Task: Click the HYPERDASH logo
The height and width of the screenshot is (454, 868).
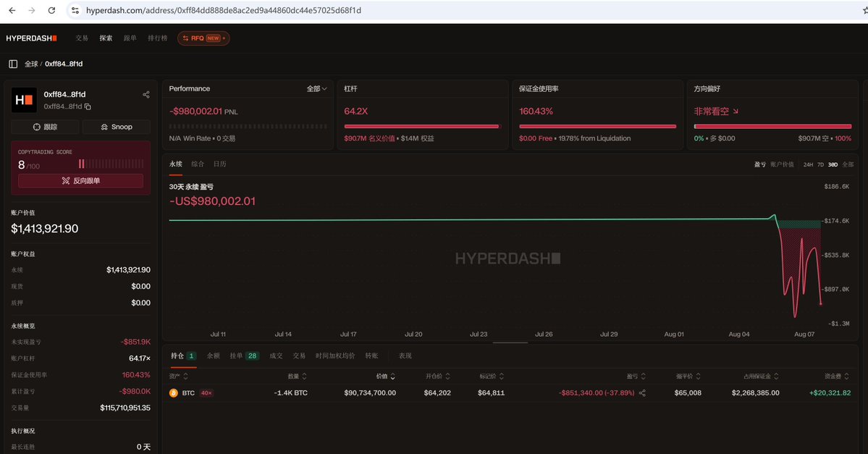Action: pyautogui.click(x=32, y=38)
